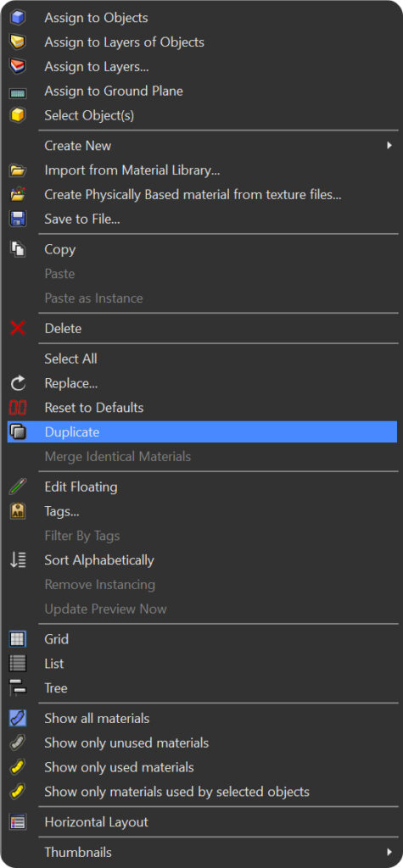The height and width of the screenshot is (868, 403).
Task: Click the pencil Edit Floating icon
Action: [x=18, y=487]
